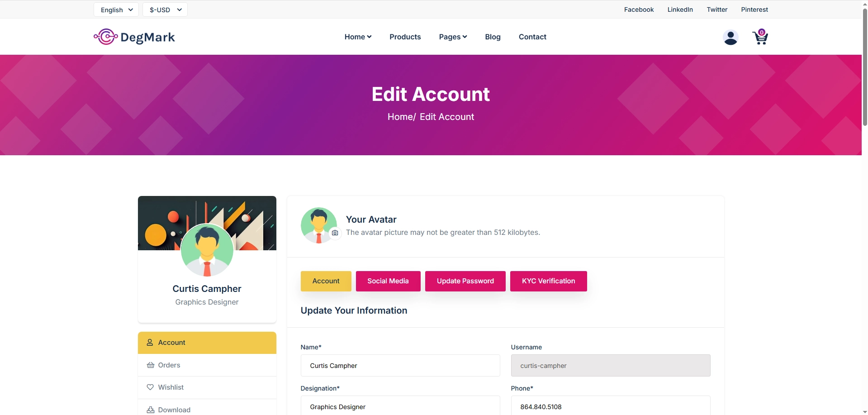Open the Products menu item
Viewport: 868px width, 415px height.
(405, 37)
